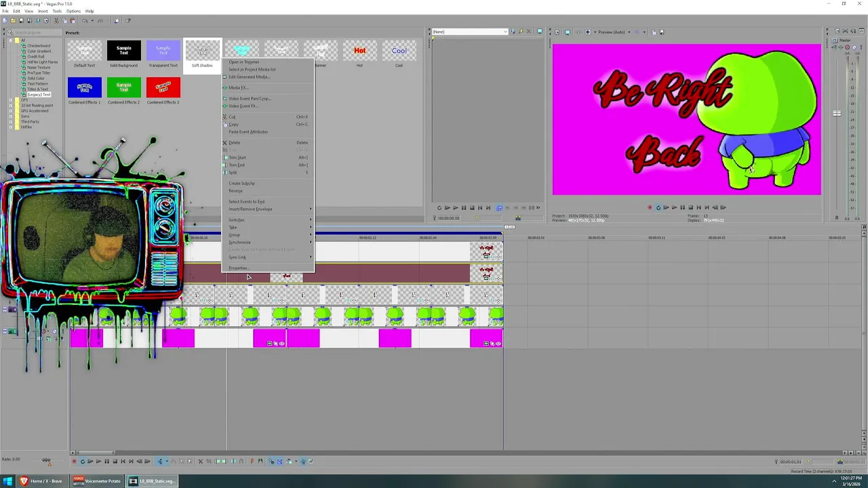Click Go to start under preview
Image resolution: width=868 pixels, height=488 pixels.
coord(698,207)
